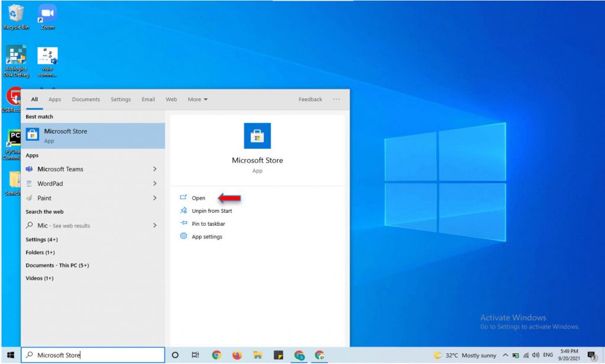This screenshot has width=605, height=364.
Task: Launch Firefox from taskbar
Action: click(x=237, y=355)
